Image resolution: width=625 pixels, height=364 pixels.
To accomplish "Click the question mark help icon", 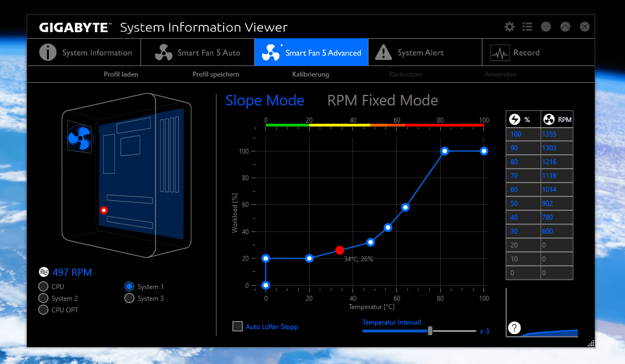I will point(515,328).
